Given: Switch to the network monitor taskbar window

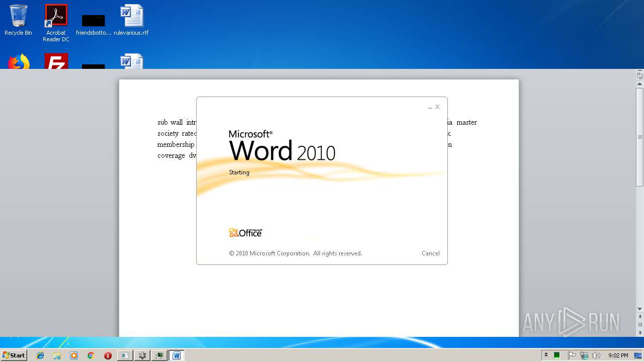Looking at the screenshot, I should pos(159,355).
